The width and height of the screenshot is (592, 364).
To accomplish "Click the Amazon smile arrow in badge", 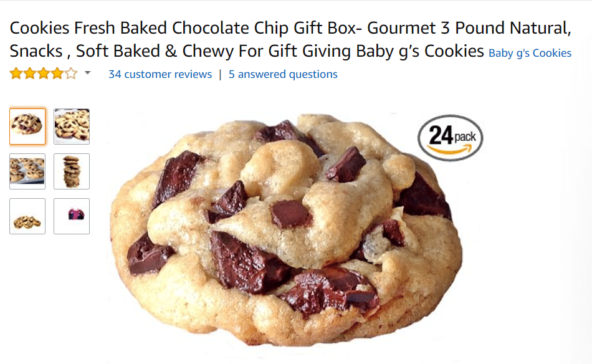I will point(451,150).
